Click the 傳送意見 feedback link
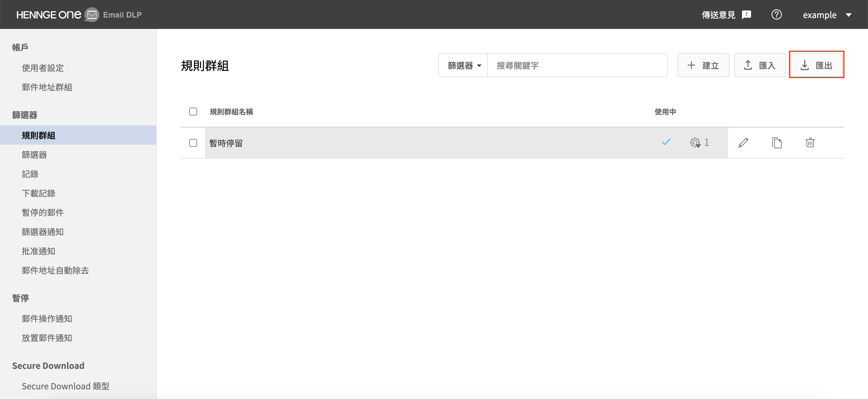Image resolution: width=868 pixels, height=399 pixels. coord(726,15)
